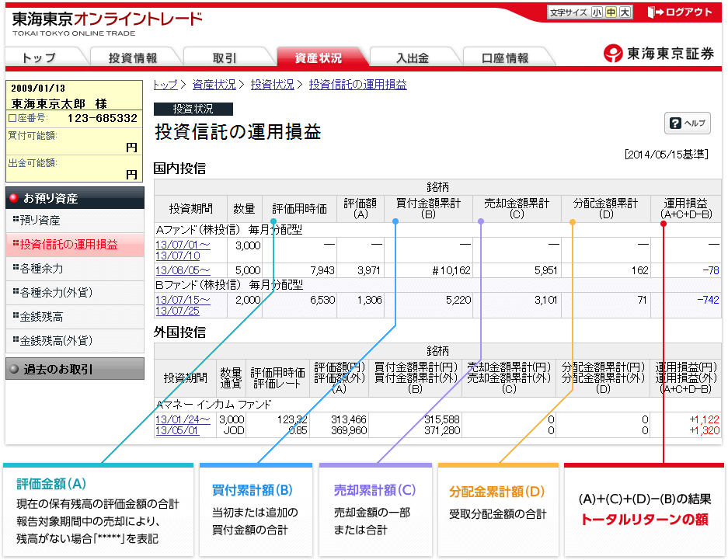Image resolution: width=728 pixels, height=560 pixels.
Task: Click the +1,122 yen profit value
Action: click(705, 419)
